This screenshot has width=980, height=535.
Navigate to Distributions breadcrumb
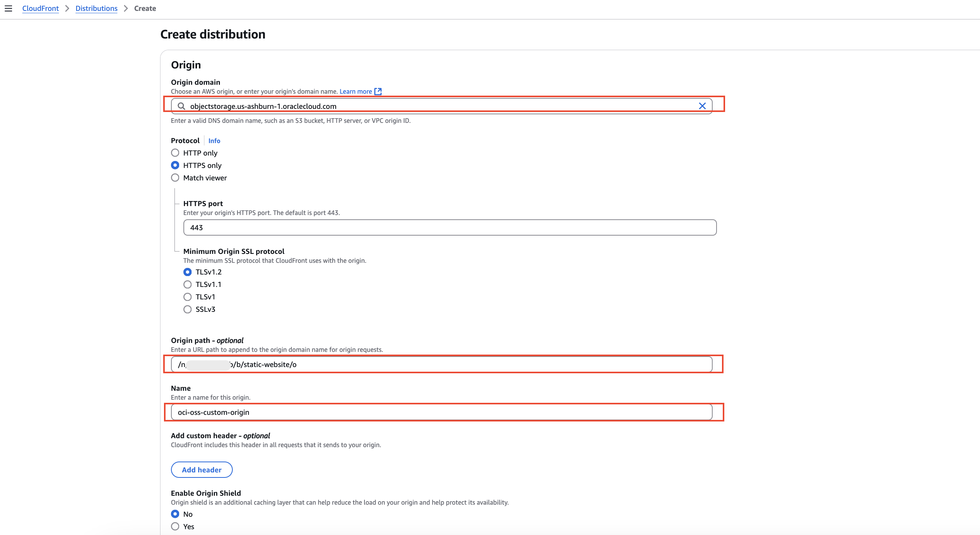[x=96, y=9]
